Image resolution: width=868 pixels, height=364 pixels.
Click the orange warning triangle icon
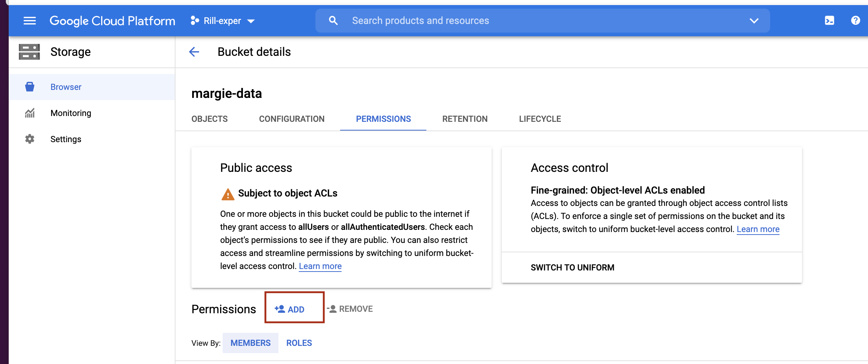228,194
